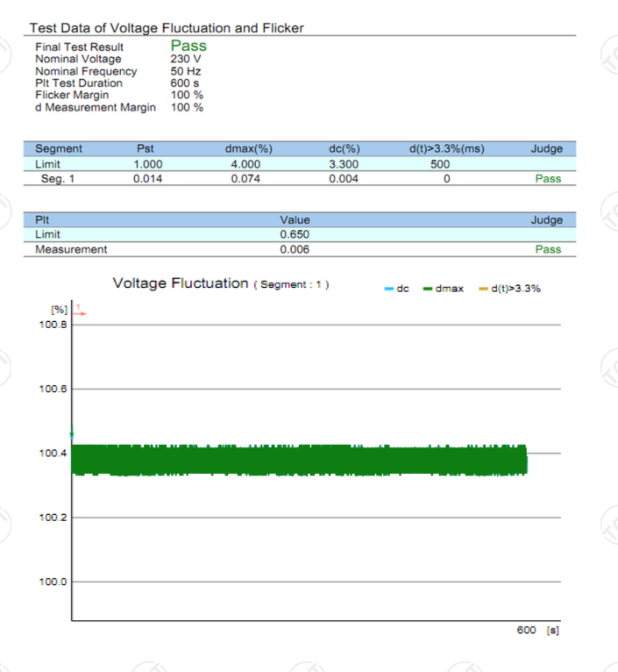Select the d Measurement Margin '100 %' value
This screenshot has width=618, height=672.
(x=187, y=107)
